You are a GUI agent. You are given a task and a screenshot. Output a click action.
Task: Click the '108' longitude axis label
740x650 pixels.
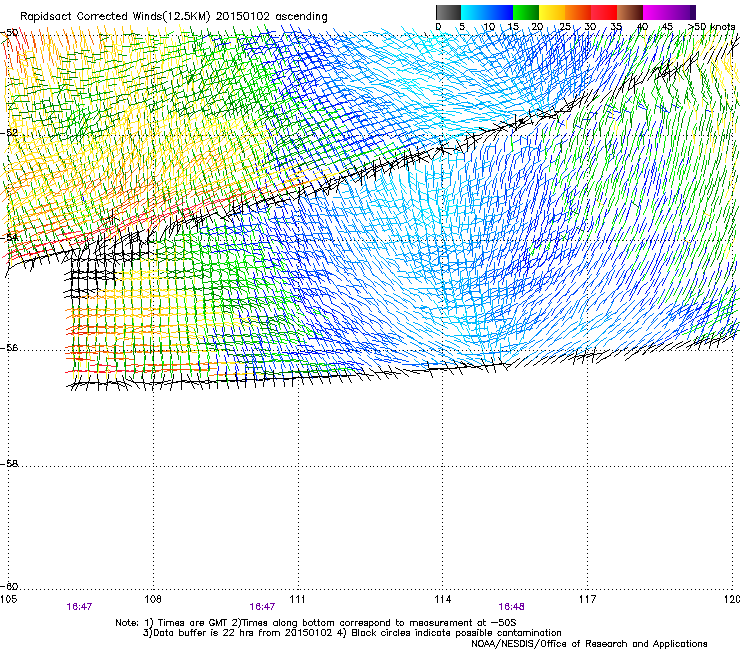tap(153, 599)
